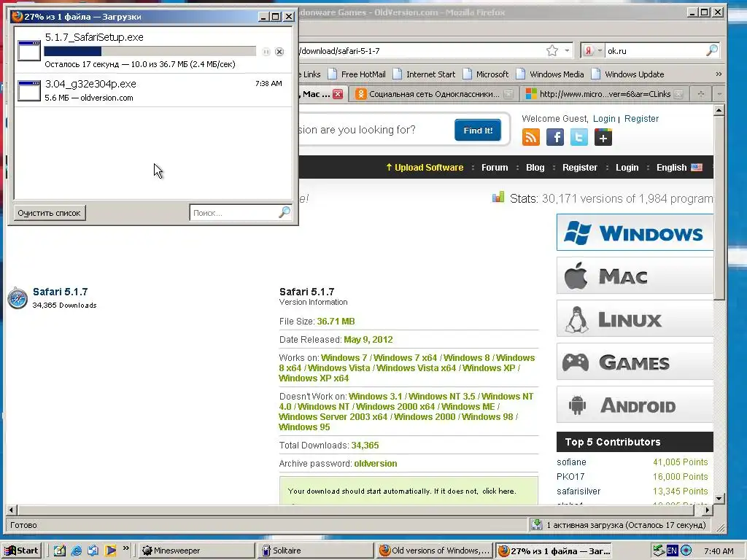Open the Internet Start bookmark

[x=424, y=74]
